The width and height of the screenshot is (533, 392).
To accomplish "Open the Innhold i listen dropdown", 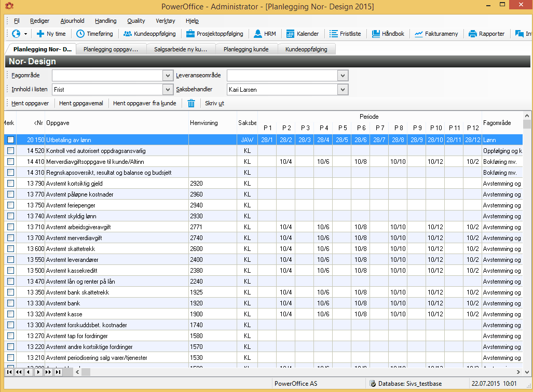I will coord(168,90).
